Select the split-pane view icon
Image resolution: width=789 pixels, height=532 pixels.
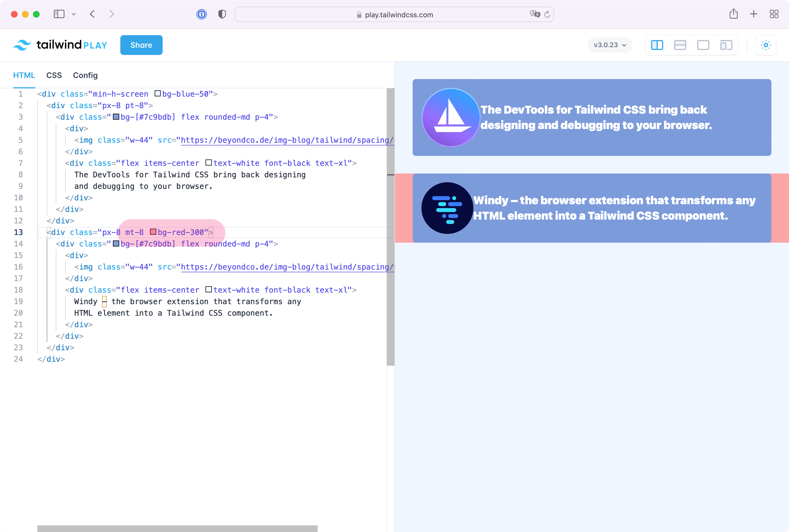[x=657, y=45]
